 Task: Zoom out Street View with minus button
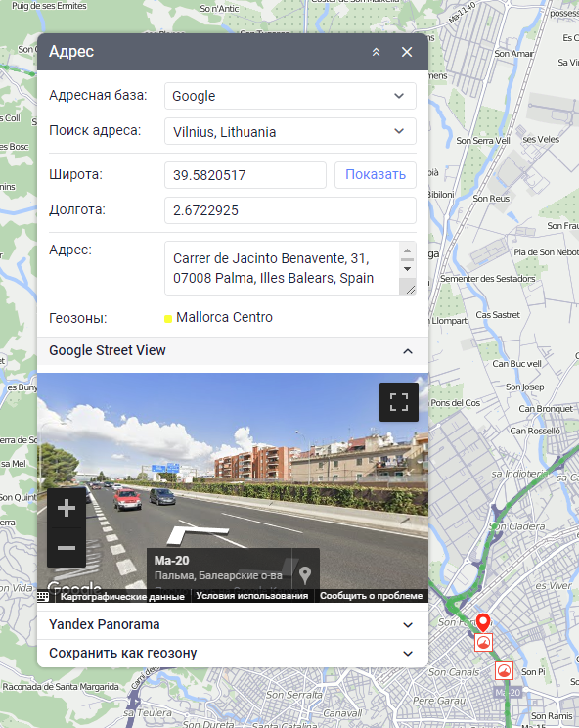[67, 548]
